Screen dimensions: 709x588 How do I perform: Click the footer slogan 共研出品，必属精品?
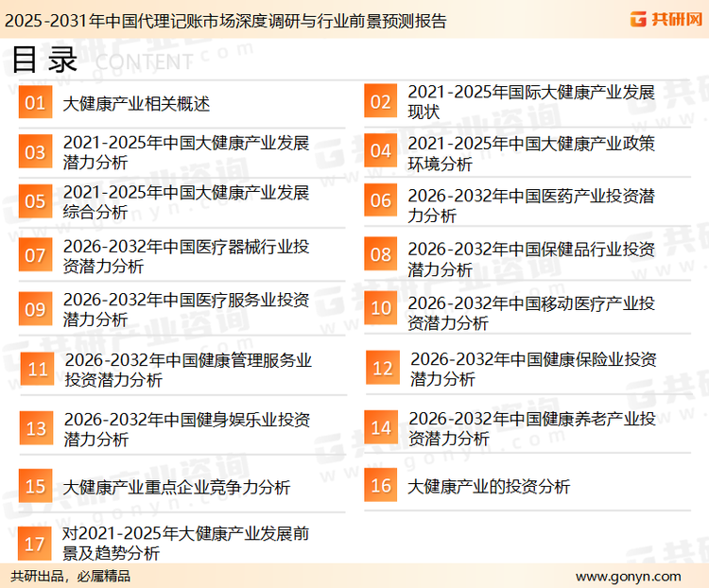71,576
